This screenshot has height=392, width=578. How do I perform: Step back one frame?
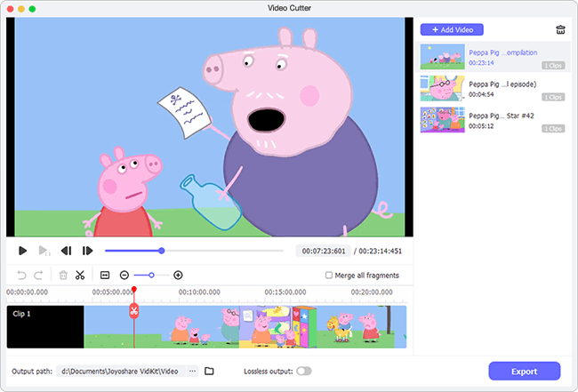pos(67,251)
